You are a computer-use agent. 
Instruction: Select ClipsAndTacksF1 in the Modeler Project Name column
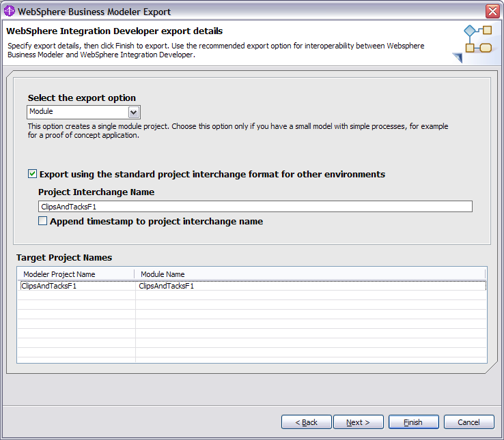pos(49,287)
